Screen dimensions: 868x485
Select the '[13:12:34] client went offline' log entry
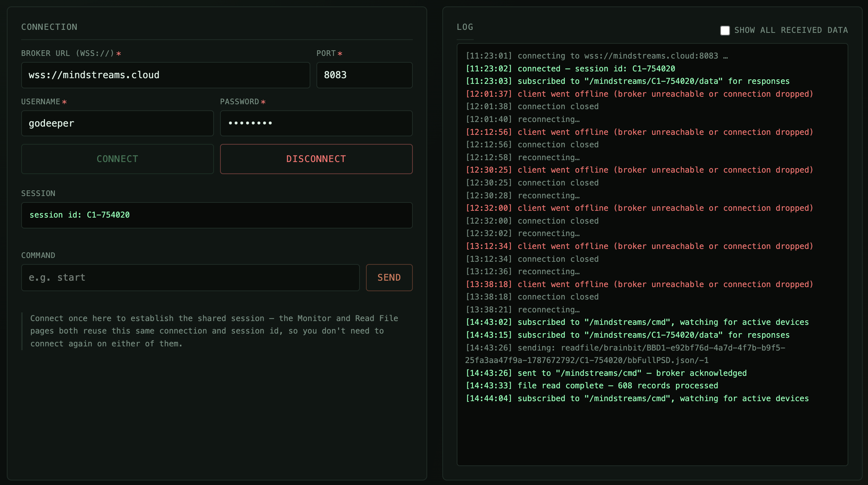[639, 246]
